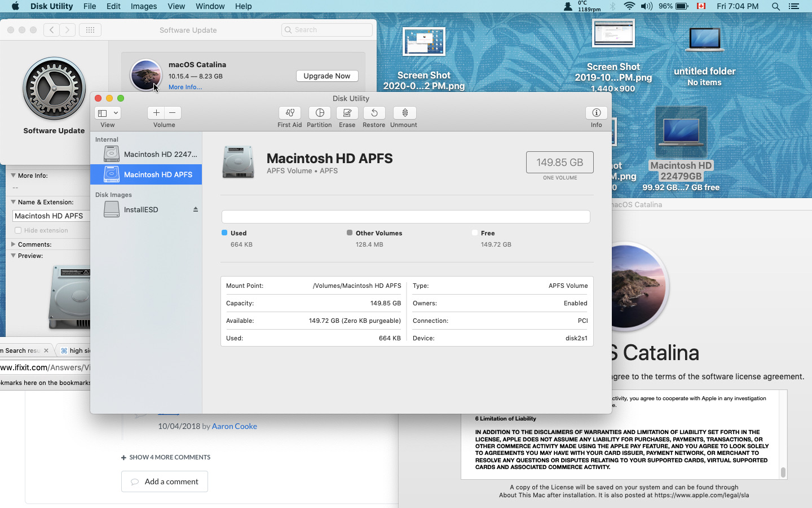The height and width of the screenshot is (508, 812).
Task: Select Macintosh HD 2247... in sidebar
Action: pyautogui.click(x=146, y=154)
